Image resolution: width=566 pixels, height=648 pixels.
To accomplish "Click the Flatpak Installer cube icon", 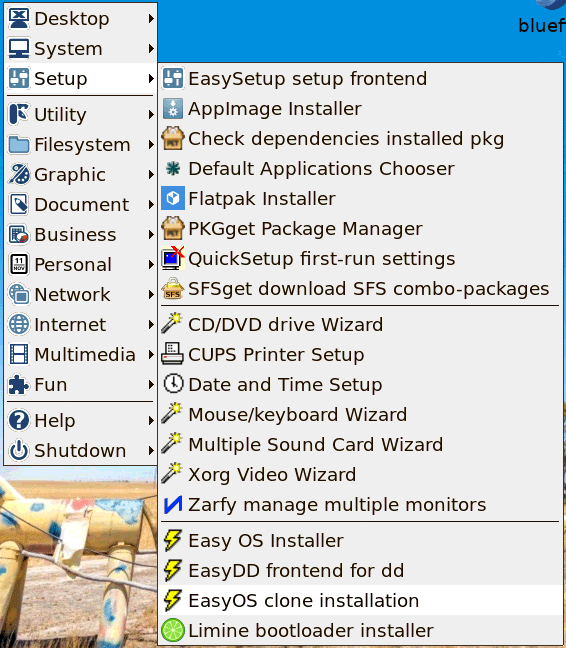I will [x=173, y=198].
